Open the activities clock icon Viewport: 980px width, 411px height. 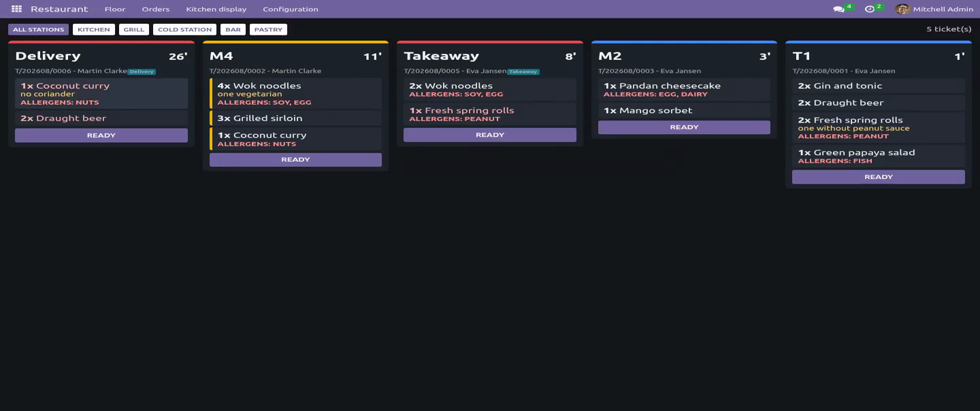(x=869, y=9)
